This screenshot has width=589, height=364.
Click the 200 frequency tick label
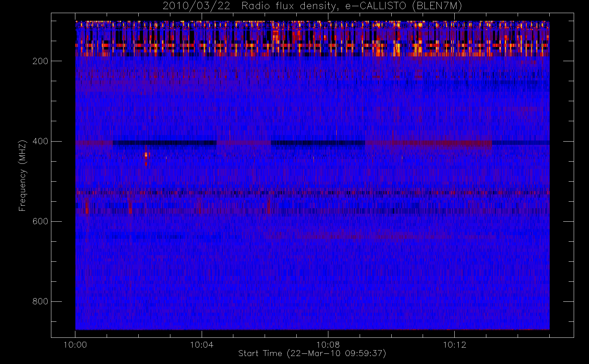[40, 61]
